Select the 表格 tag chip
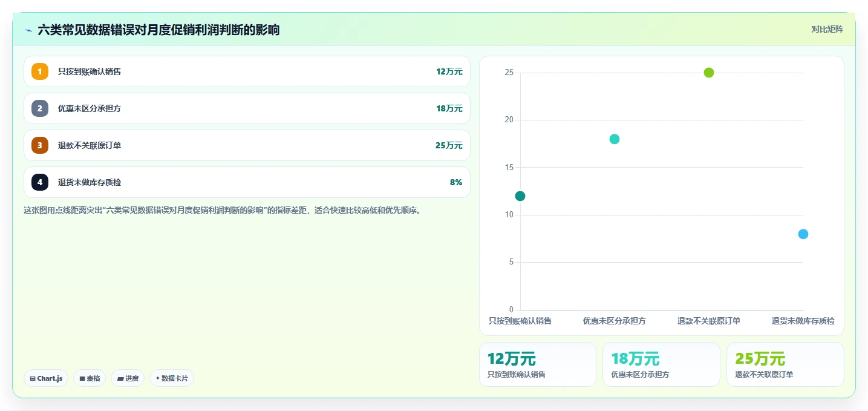 point(90,378)
